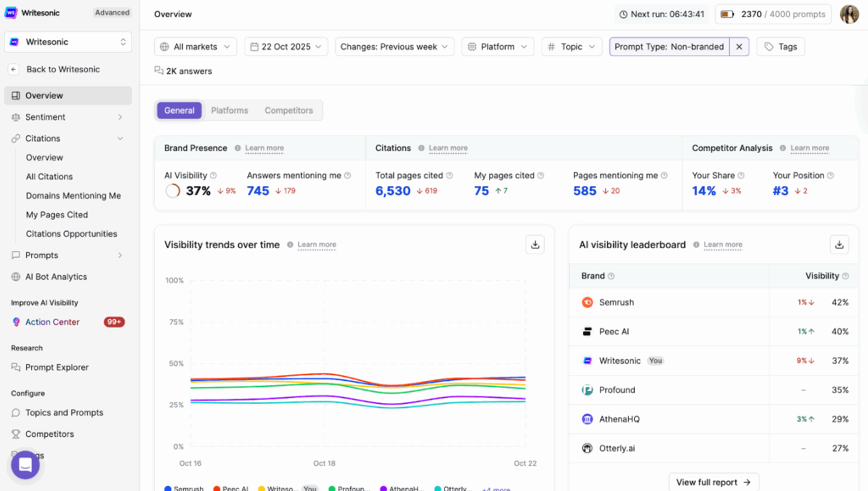Toggle the Peec AI legend series
Viewport: 868px width, 491px height.
231,488
